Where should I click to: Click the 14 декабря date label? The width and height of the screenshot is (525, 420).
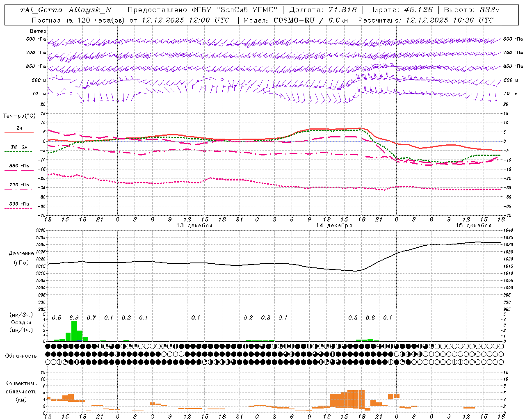click(x=333, y=226)
